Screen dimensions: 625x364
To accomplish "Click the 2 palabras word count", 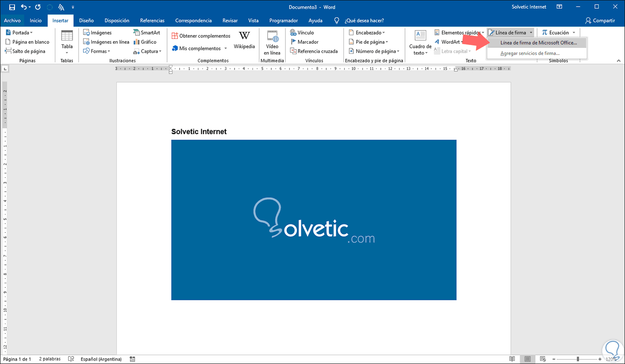I will (x=50, y=359).
